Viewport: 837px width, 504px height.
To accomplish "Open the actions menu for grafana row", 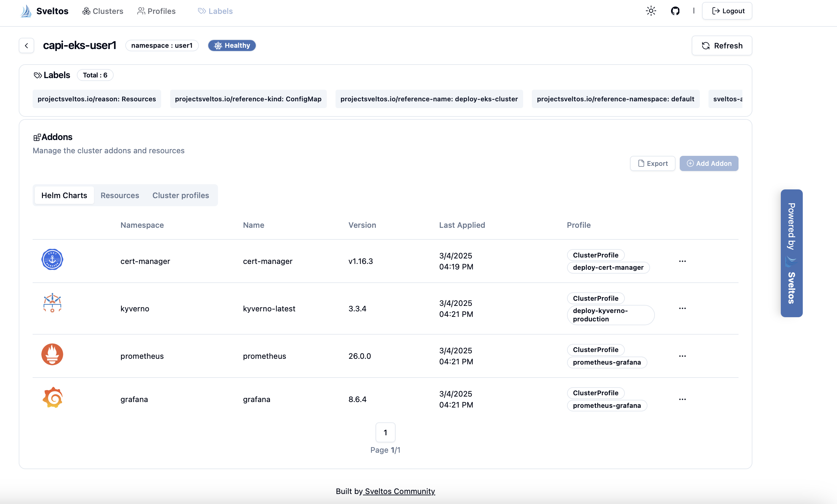I will (683, 399).
